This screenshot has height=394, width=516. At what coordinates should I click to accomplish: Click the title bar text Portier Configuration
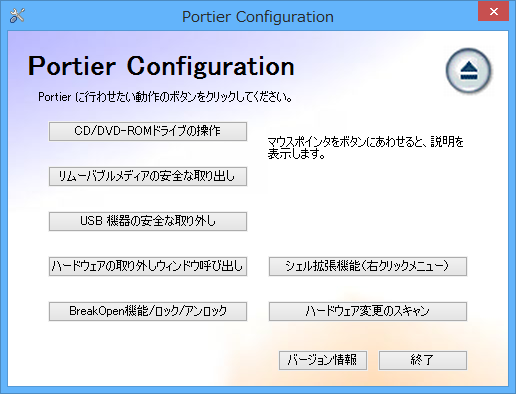pos(258,17)
